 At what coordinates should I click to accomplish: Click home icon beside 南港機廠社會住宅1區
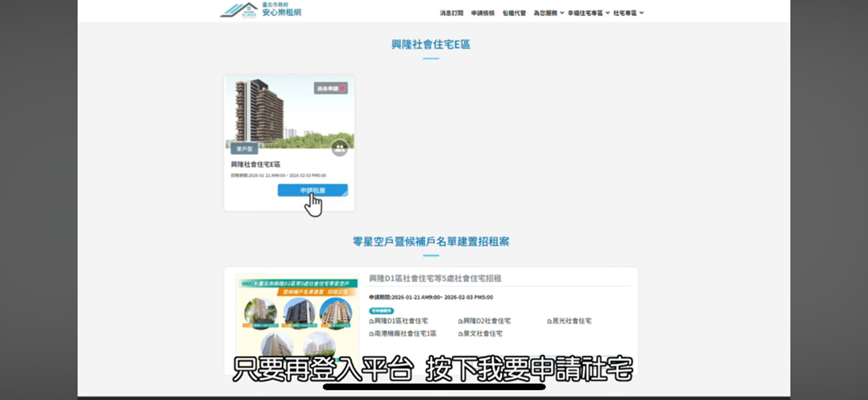(x=372, y=334)
